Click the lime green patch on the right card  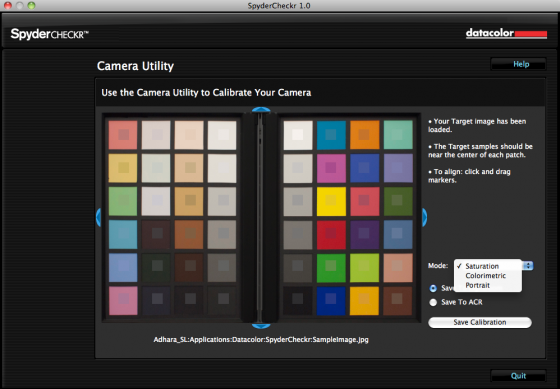click(364, 268)
